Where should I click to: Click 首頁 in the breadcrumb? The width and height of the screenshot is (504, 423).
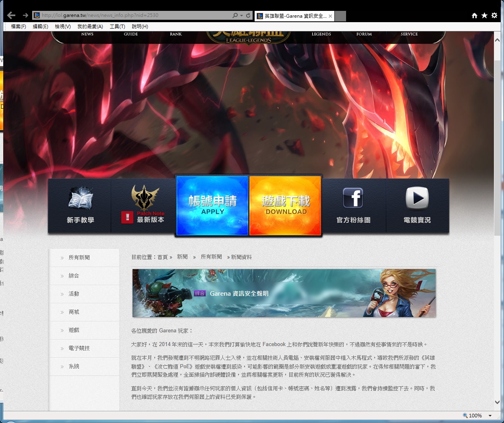pos(162,257)
